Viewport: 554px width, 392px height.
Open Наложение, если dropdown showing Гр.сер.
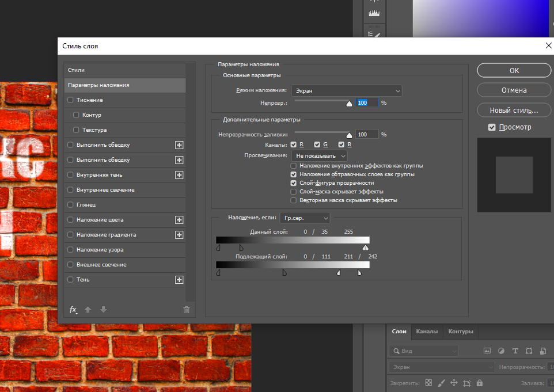click(305, 218)
